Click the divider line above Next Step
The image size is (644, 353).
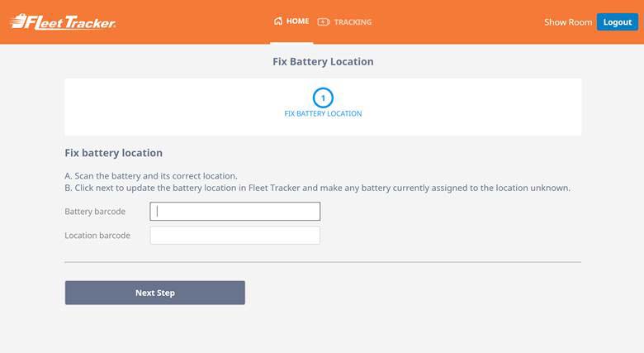(323, 262)
